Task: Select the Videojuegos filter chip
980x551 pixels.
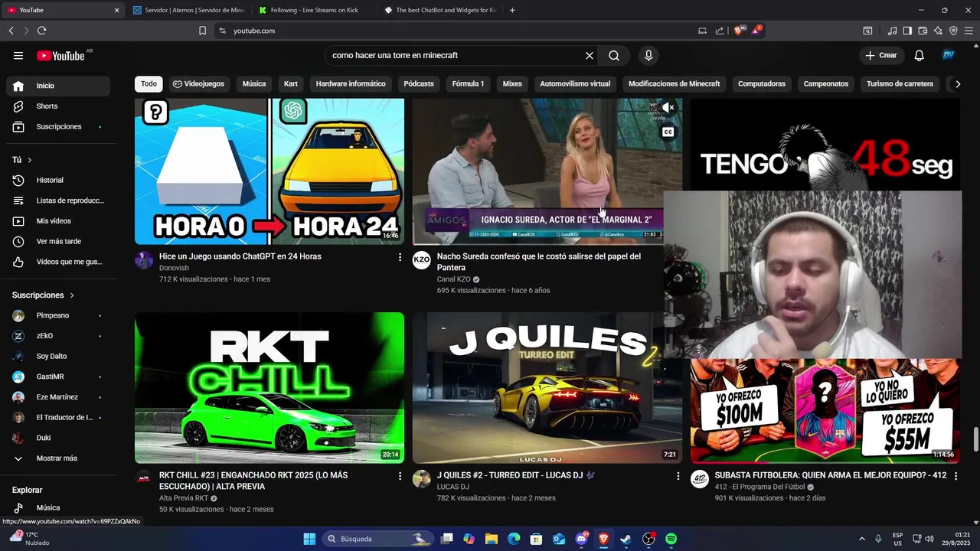Action: click(198, 83)
